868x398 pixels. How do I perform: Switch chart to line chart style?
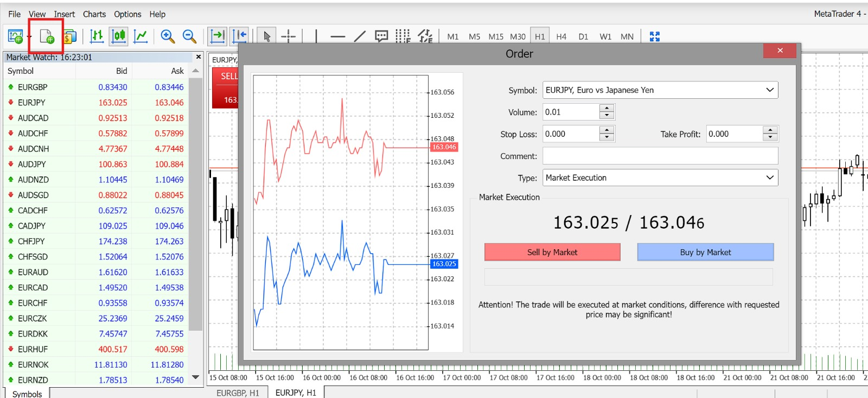click(x=141, y=36)
